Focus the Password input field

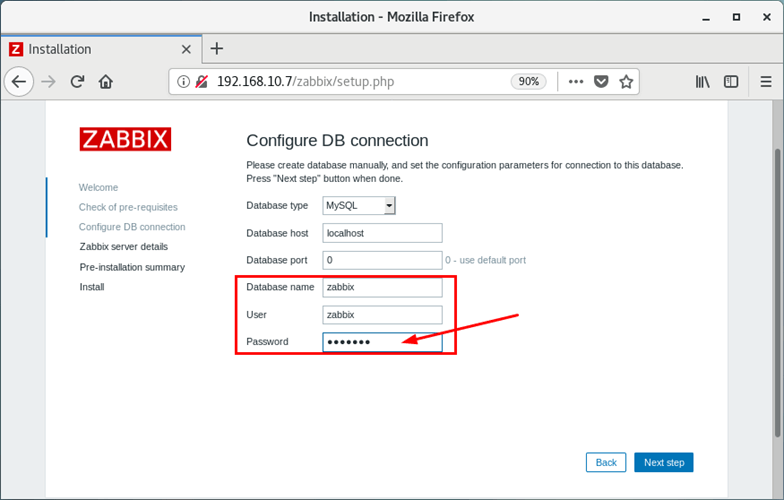tap(382, 342)
